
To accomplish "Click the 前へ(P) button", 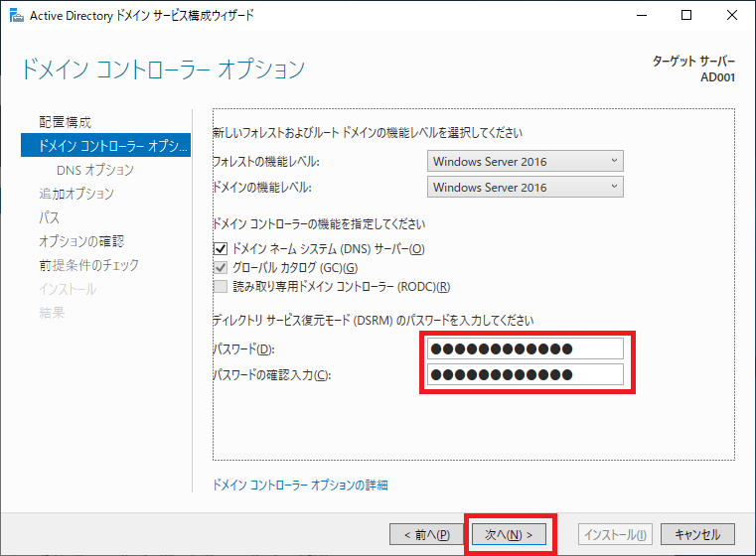I will (x=426, y=534).
